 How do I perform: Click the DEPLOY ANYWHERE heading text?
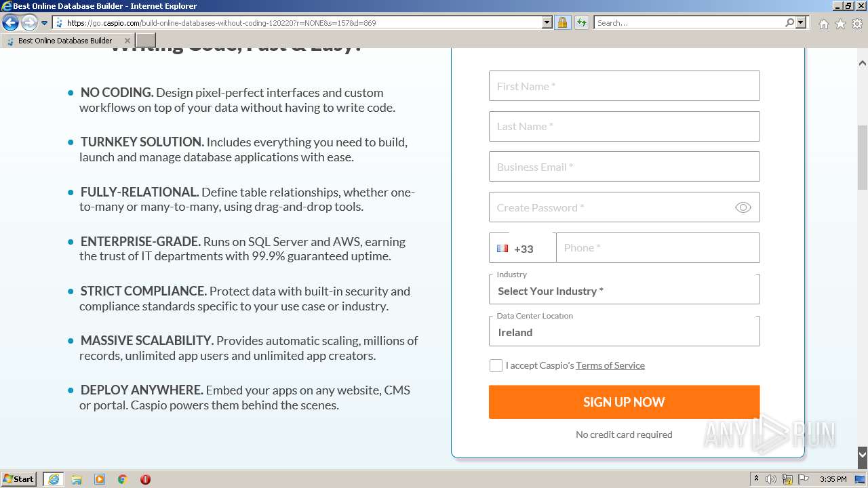point(142,390)
